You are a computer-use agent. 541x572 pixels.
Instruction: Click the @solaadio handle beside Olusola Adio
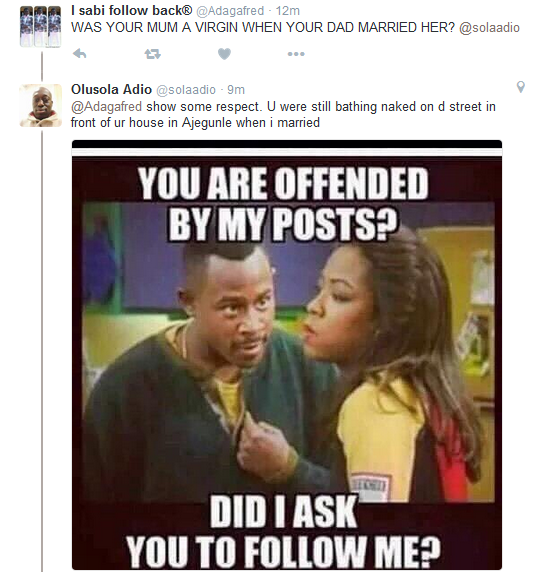186,90
